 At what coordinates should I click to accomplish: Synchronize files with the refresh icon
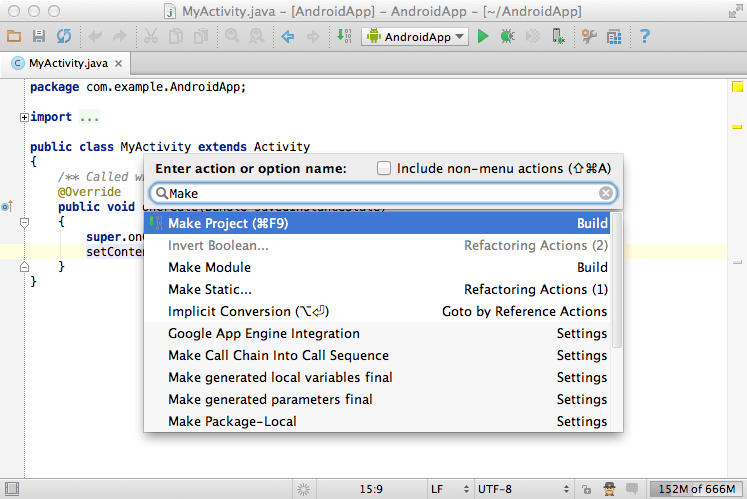click(64, 36)
